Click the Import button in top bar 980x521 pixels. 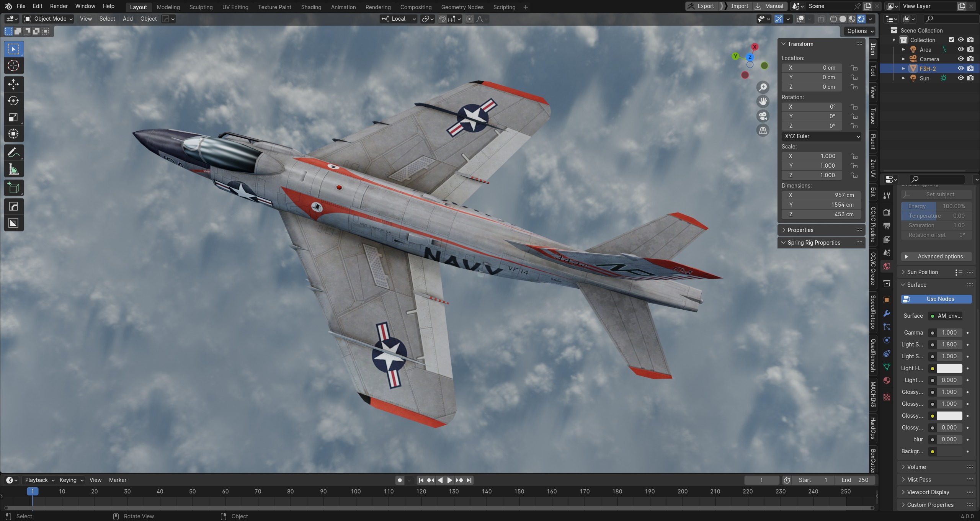pos(735,6)
